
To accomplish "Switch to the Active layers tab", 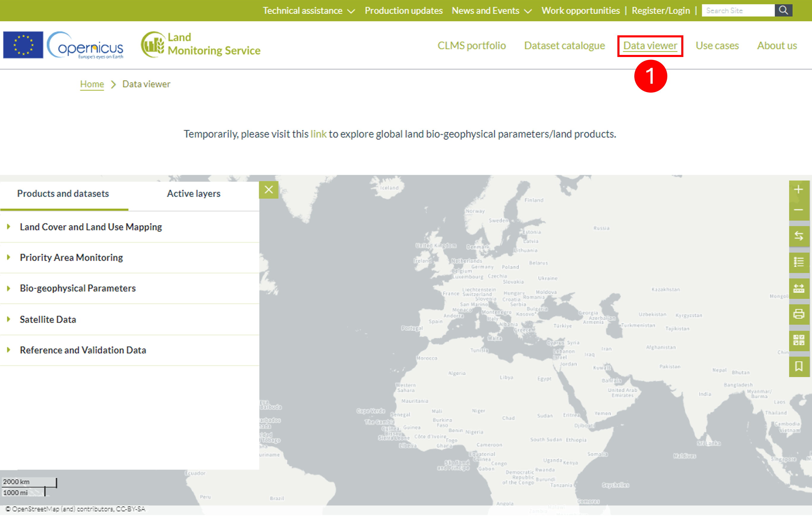I will coord(193,194).
